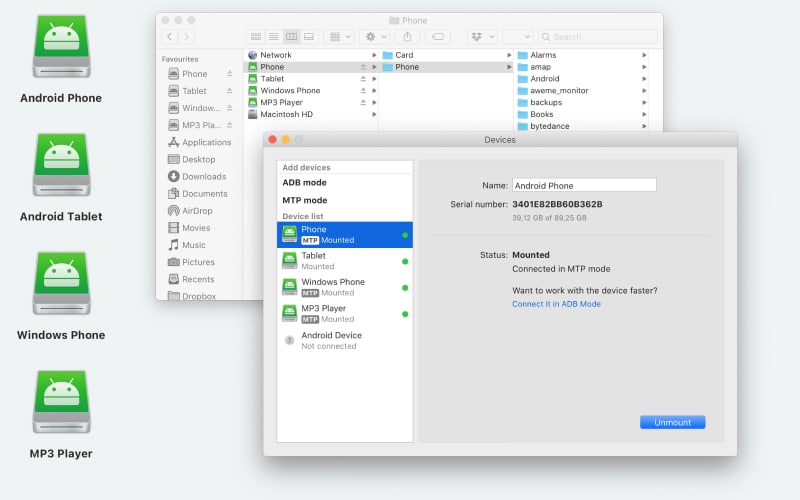
Task: Click the Finder Edit Tags button
Action: 438,37
